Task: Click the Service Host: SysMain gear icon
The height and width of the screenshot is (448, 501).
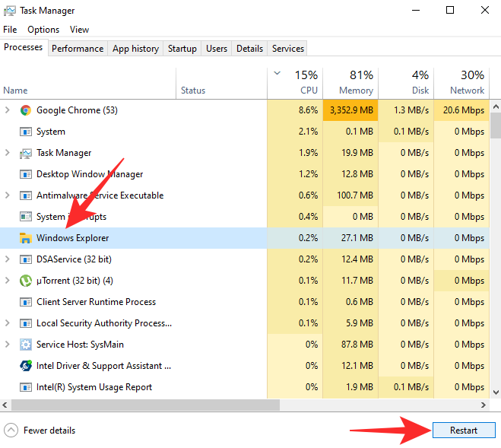Action: [x=25, y=345]
